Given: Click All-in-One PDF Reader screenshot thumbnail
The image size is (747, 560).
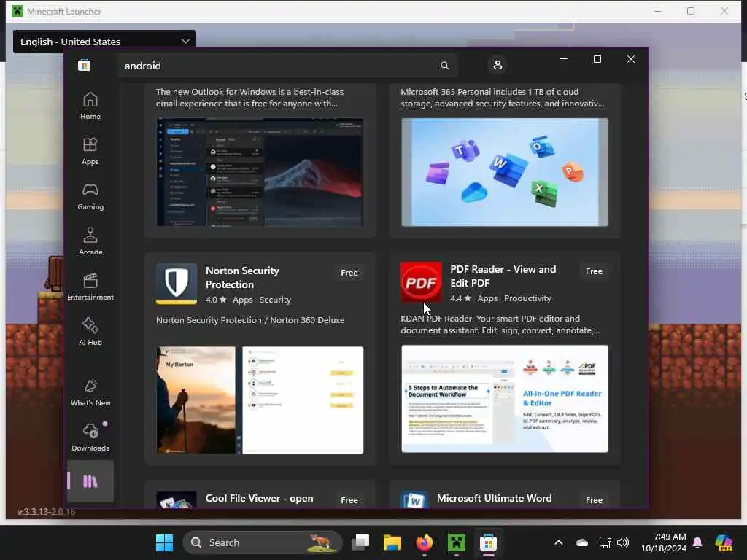Looking at the screenshot, I should click(505, 399).
